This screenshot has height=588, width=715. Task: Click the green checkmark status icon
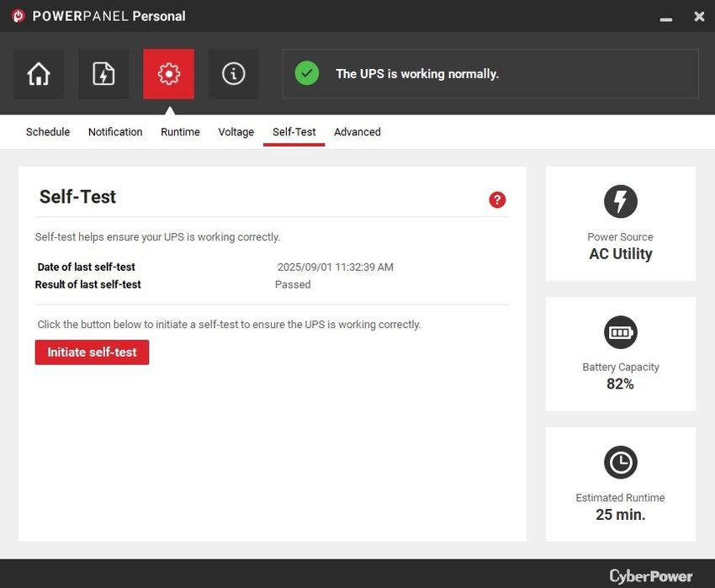(x=307, y=73)
